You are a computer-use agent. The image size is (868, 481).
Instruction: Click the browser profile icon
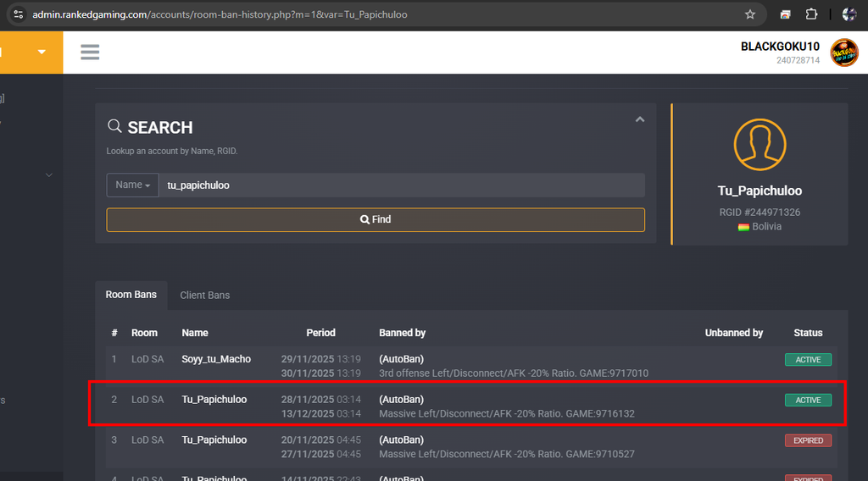tap(849, 14)
